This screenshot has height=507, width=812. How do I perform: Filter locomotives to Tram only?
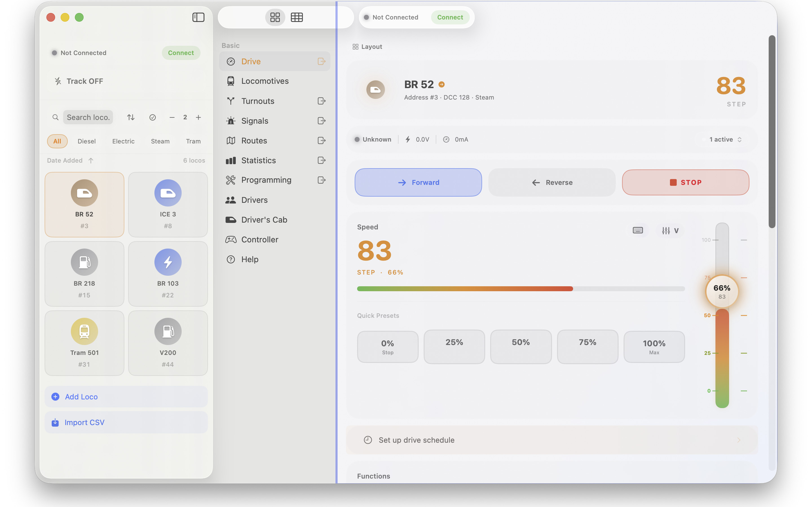pyautogui.click(x=193, y=141)
